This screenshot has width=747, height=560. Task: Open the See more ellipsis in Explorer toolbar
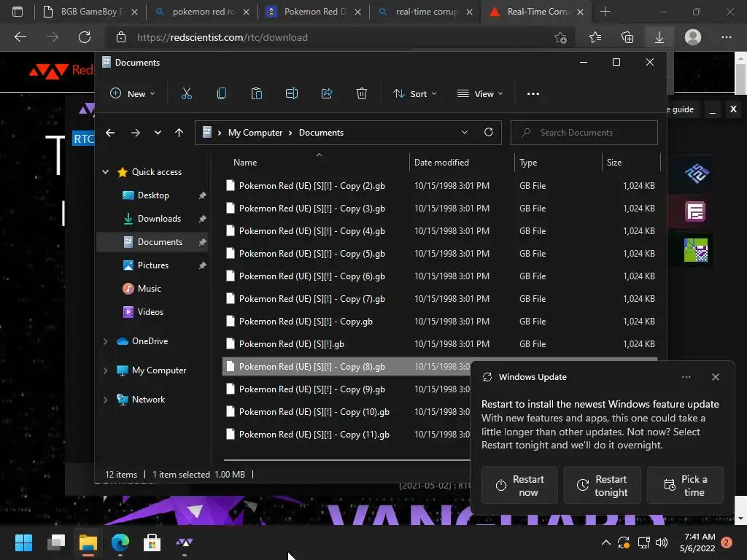[533, 94]
